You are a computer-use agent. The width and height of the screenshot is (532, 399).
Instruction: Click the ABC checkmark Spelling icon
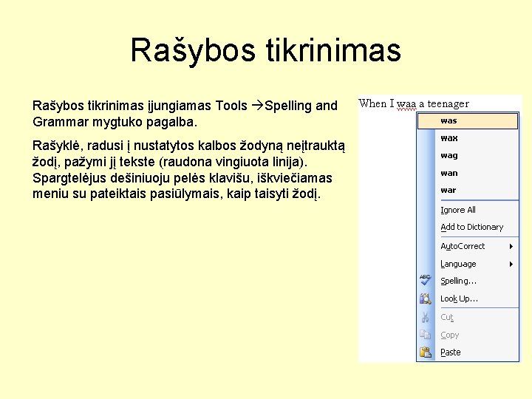[x=425, y=280]
